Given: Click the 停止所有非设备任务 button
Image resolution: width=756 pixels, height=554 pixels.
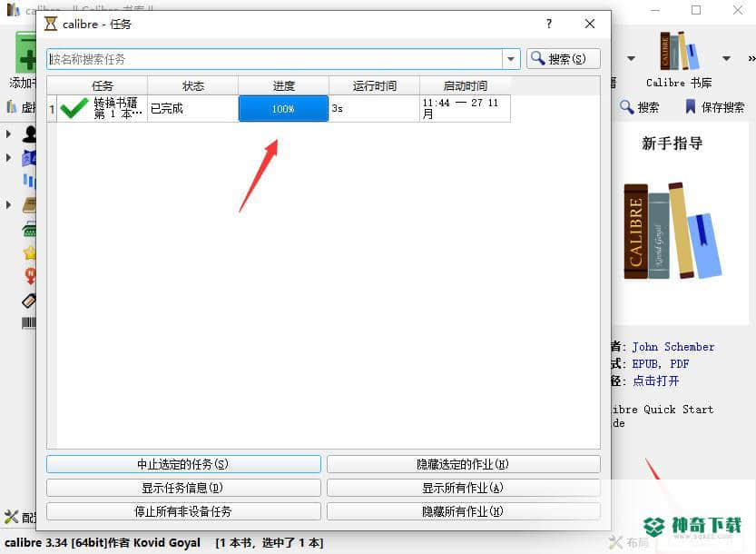Looking at the screenshot, I should 183,511.
